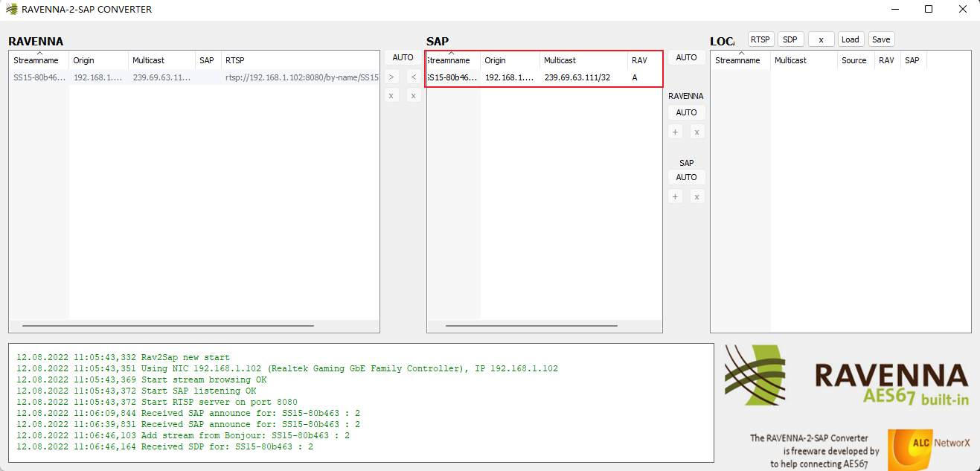
Task: Click the x button under the SAP AUTO button
Action: tap(697, 196)
